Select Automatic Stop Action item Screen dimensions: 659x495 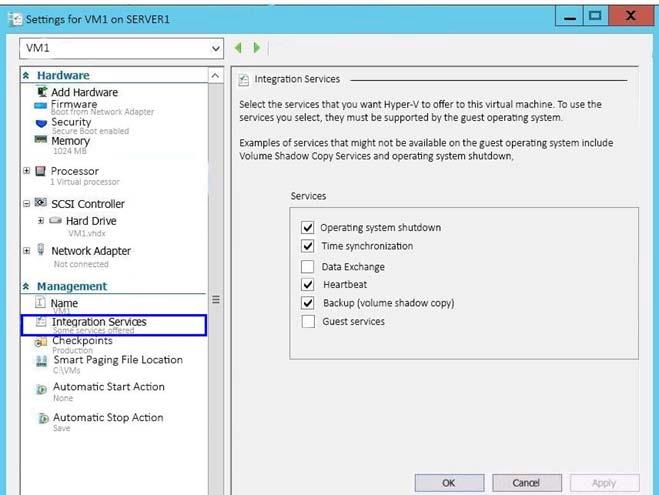[x=108, y=417]
